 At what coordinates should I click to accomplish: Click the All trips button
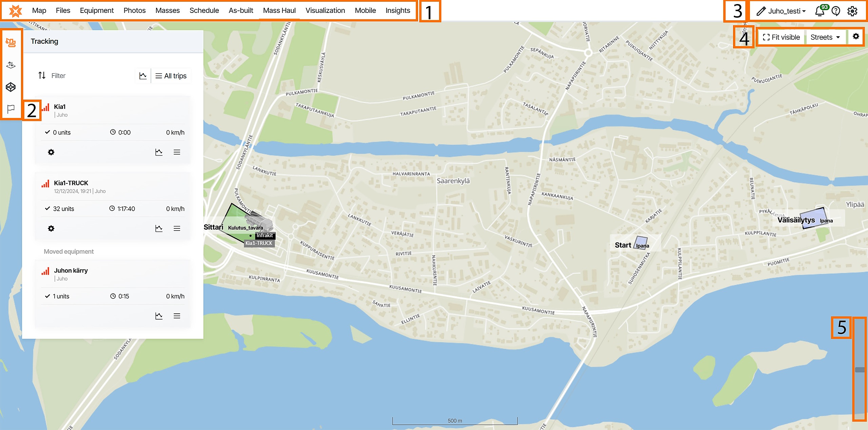(171, 76)
